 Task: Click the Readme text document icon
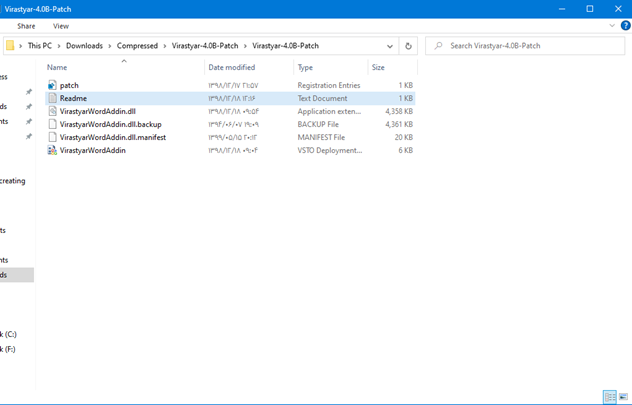click(x=52, y=98)
